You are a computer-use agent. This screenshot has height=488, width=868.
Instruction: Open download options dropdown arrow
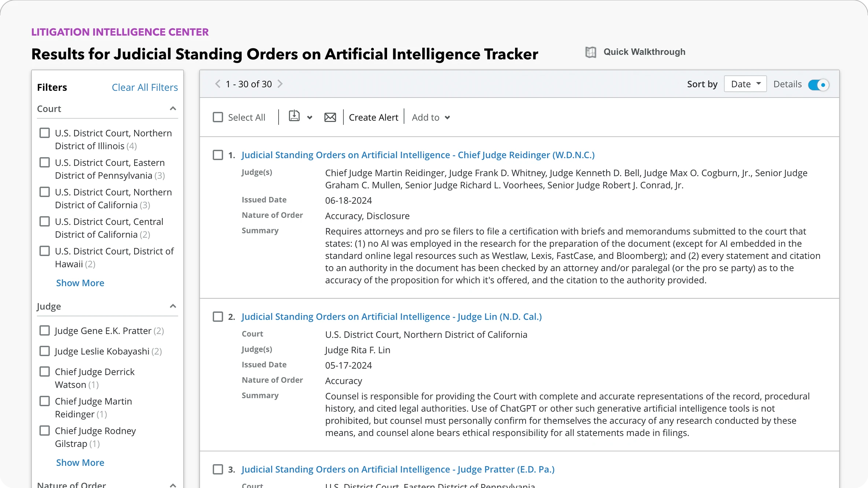[x=310, y=118]
